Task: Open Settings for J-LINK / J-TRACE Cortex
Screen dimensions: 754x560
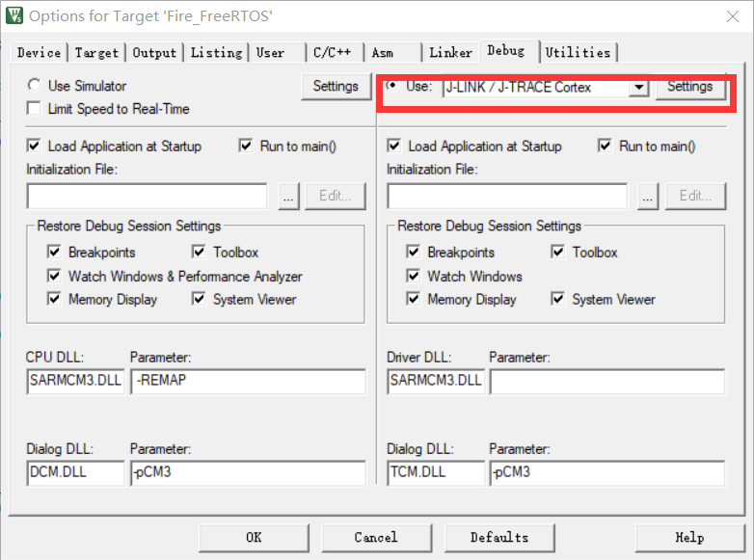Action: coord(690,87)
